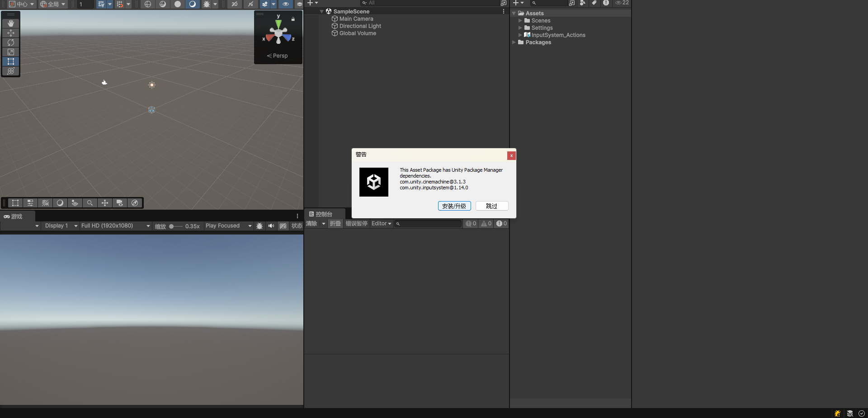Open the scene view search icon

click(x=90, y=203)
